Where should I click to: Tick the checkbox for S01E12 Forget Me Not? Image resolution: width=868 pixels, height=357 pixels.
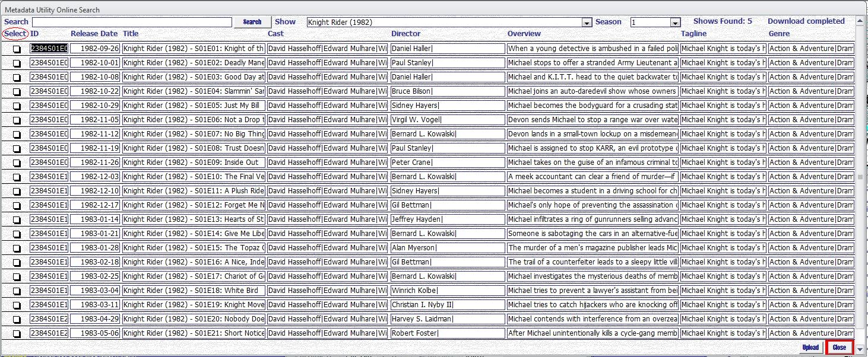pyautogui.click(x=17, y=206)
